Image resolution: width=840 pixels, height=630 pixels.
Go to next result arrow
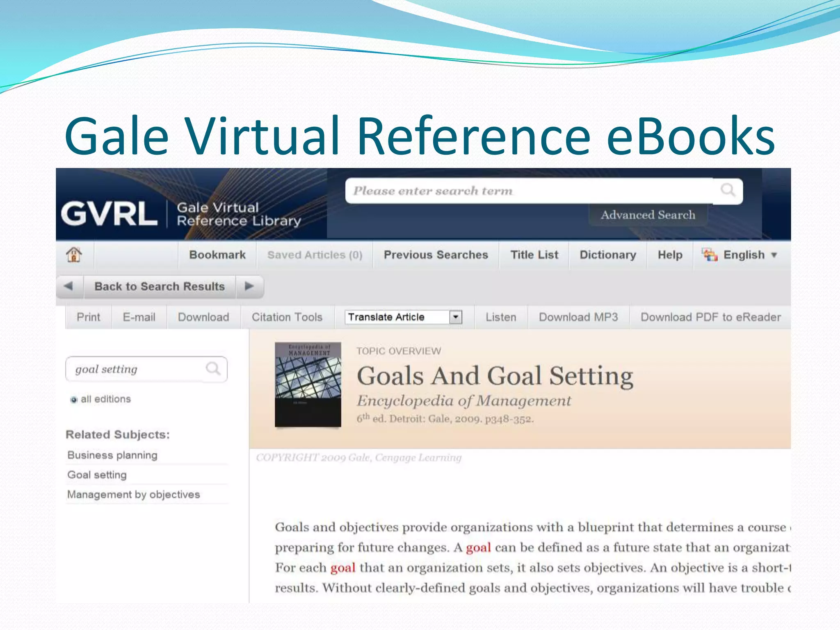249,286
